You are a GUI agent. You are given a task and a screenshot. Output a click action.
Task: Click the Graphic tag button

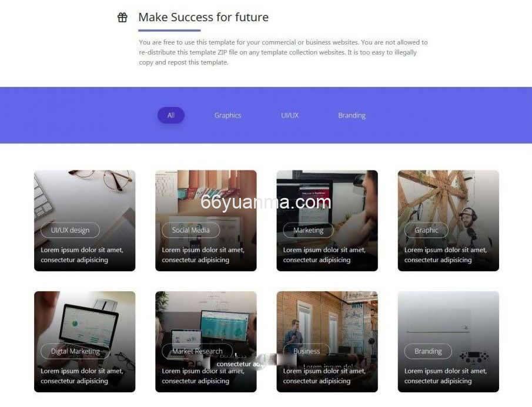tap(427, 230)
